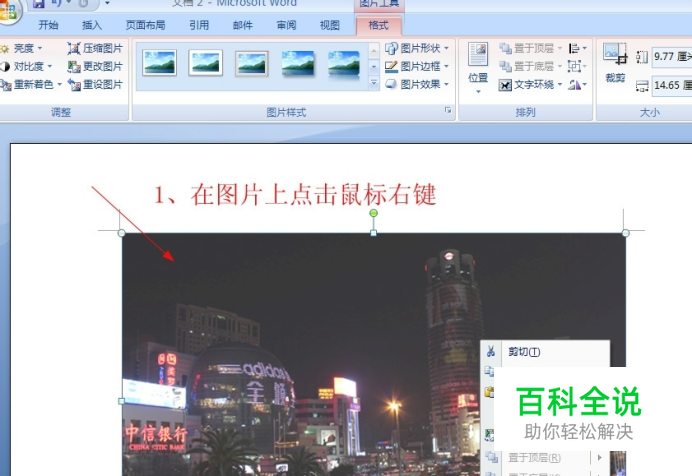Image resolution: width=692 pixels, height=476 pixels.
Task: Open the 图片效果 picture effects dropdown
Action: [x=417, y=84]
